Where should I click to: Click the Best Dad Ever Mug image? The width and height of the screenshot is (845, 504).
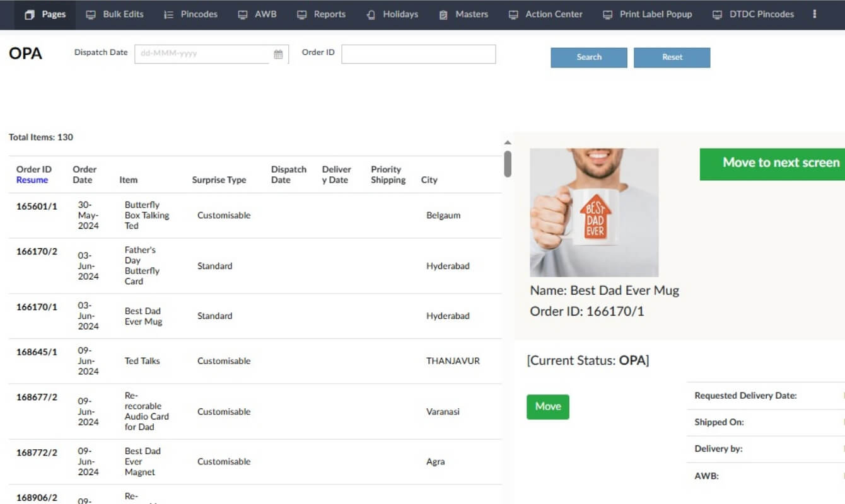[x=594, y=213]
